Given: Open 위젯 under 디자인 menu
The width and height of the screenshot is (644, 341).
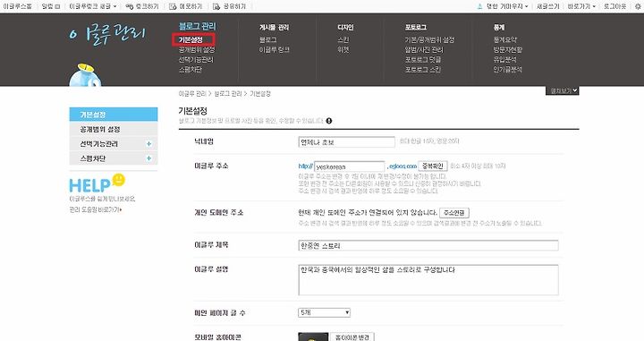Looking at the screenshot, I should (343, 50).
